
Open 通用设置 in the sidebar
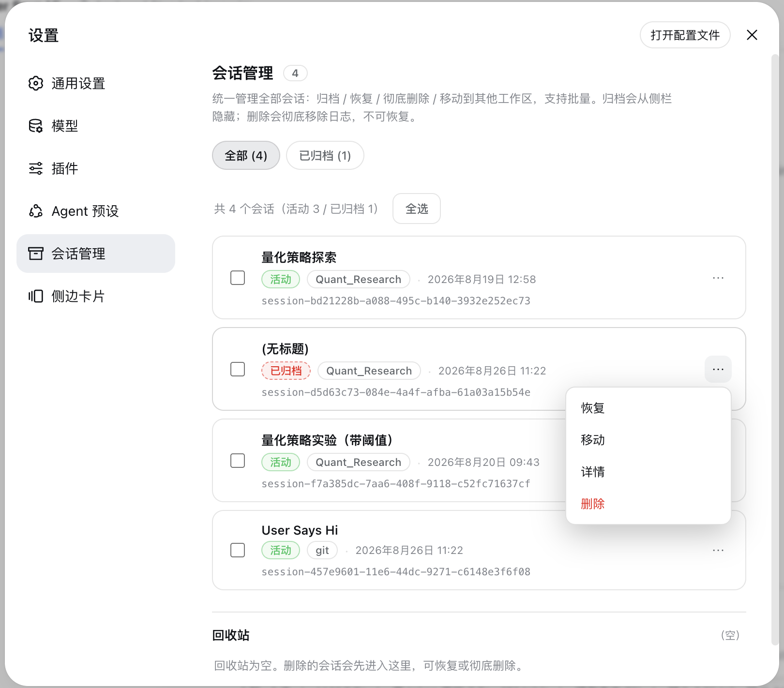[96, 83]
